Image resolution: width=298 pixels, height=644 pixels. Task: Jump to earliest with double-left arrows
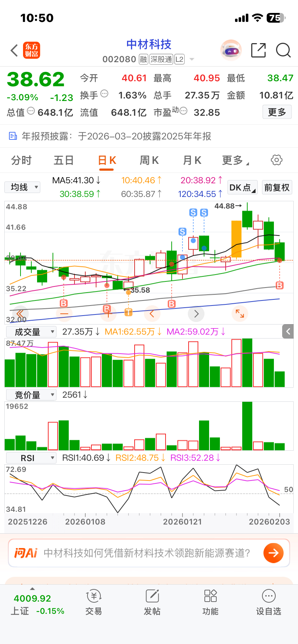20,314
